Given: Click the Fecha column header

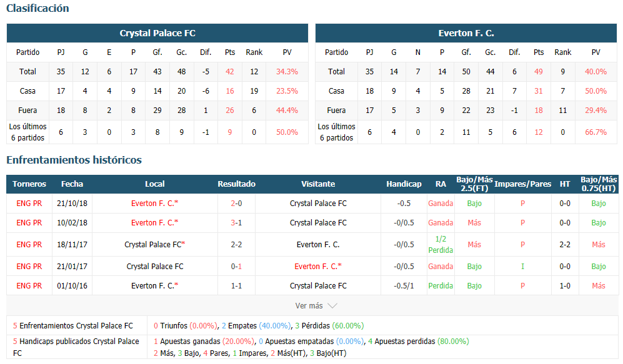Looking at the screenshot, I should click(72, 184).
